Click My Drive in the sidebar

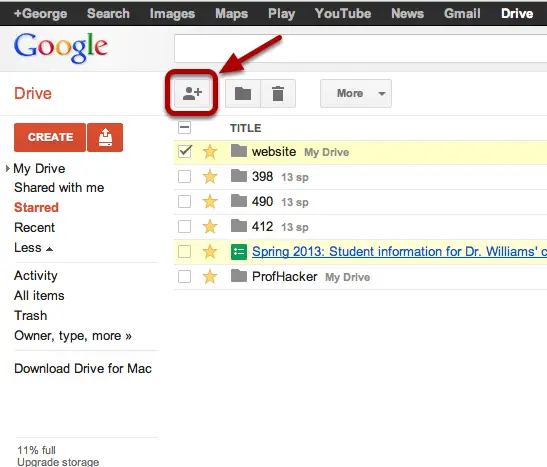(39, 169)
